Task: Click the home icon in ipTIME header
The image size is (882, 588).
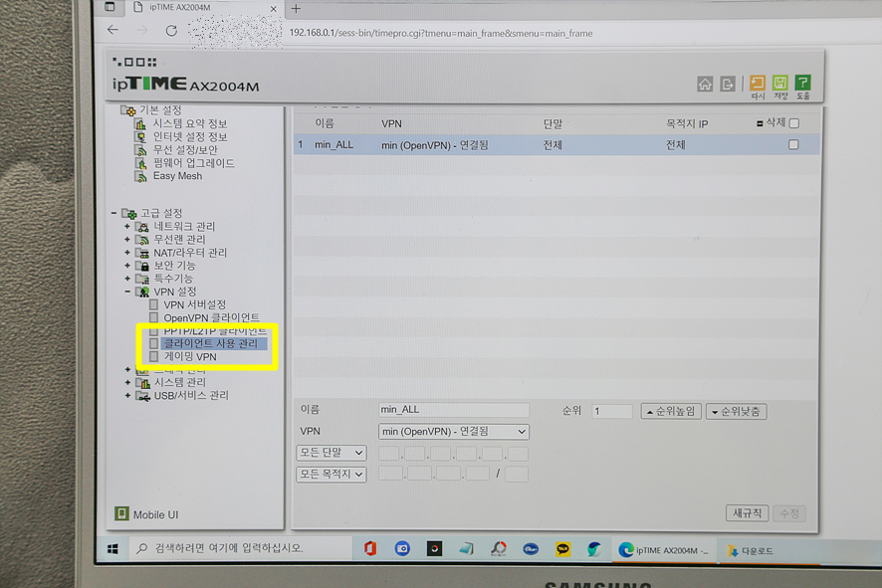Action: [x=705, y=85]
